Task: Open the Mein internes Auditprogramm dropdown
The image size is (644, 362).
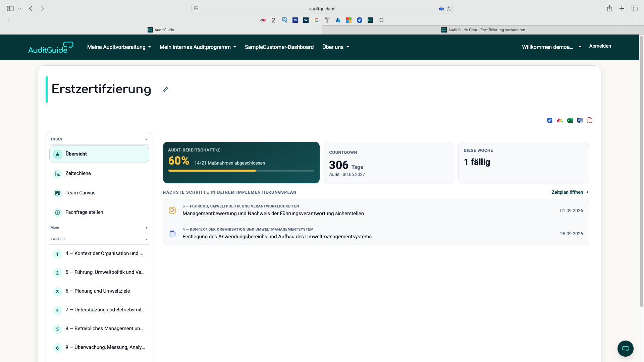Action: [198, 47]
